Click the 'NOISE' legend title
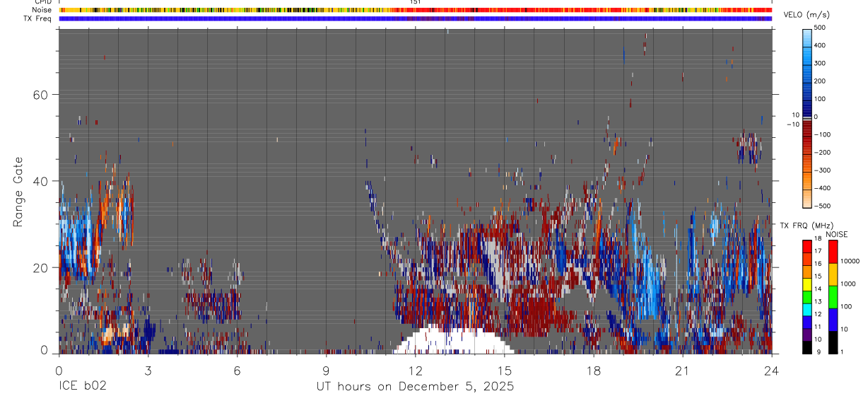This screenshot has height=401, width=868. click(837, 234)
